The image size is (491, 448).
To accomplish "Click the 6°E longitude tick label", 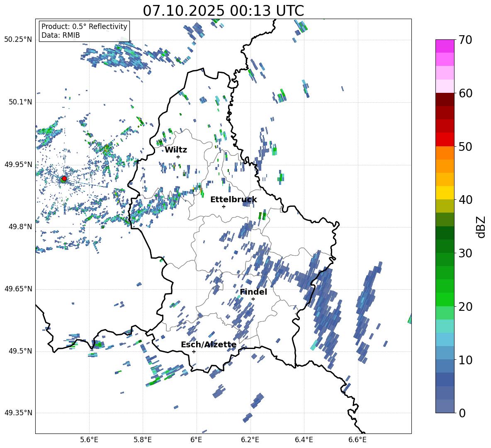I will pyautogui.click(x=196, y=439).
